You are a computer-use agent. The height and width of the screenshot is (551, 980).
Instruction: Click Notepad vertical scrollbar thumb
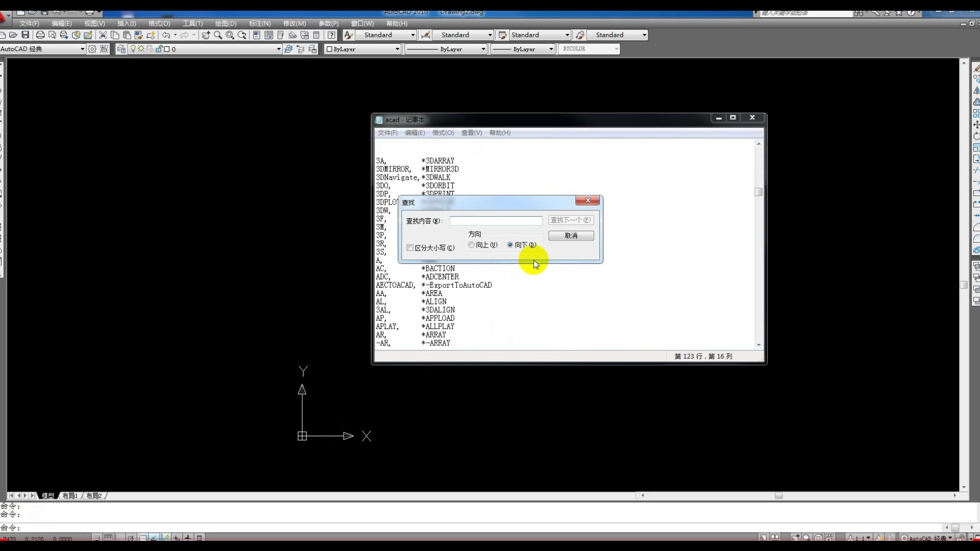tap(758, 192)
